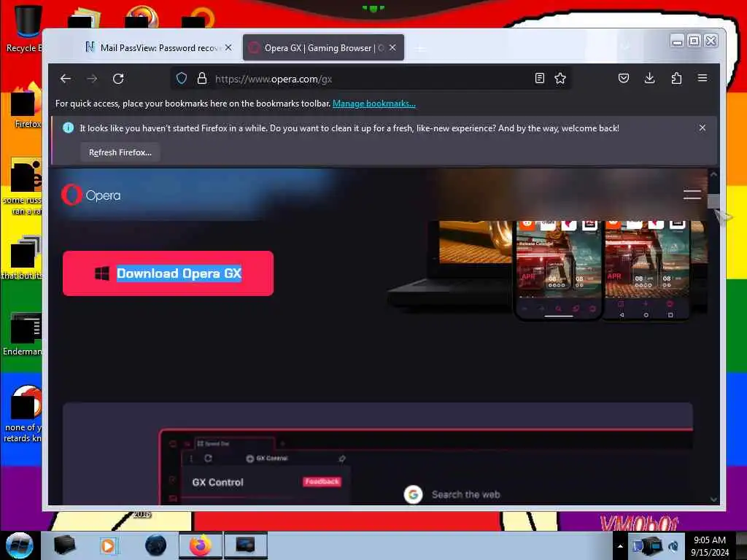Open the Firefox downloads panel
Screen dimensions: 747x560
coord(649,78)
